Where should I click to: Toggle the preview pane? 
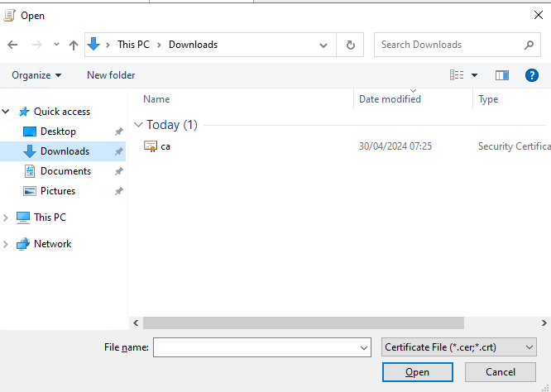point(502,75)
